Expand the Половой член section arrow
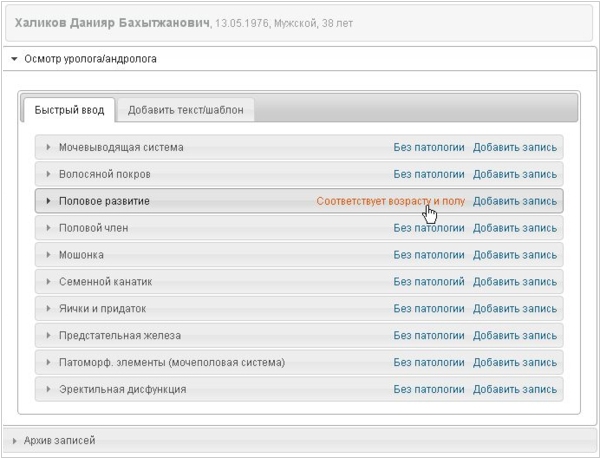600x458 pixels. point(48,228)
